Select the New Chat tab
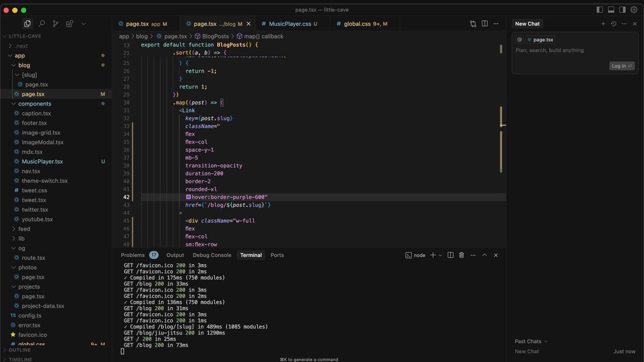 point(528,24)
